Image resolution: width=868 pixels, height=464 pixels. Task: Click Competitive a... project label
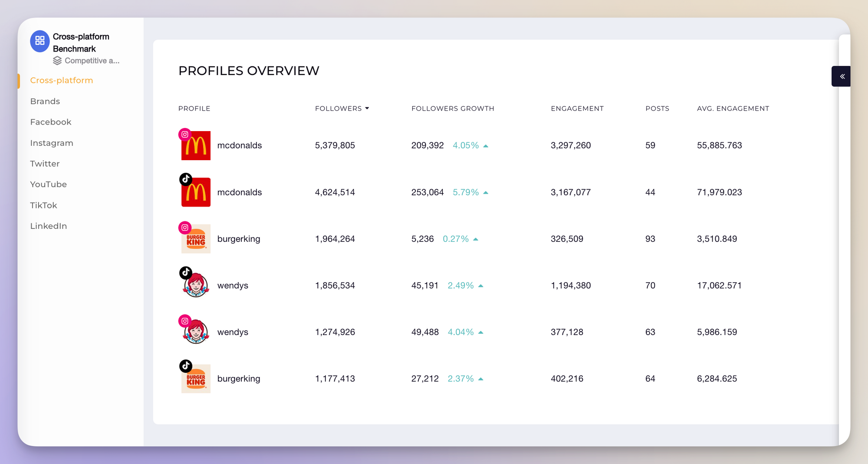pyautogui.click(x=92, y=61)
